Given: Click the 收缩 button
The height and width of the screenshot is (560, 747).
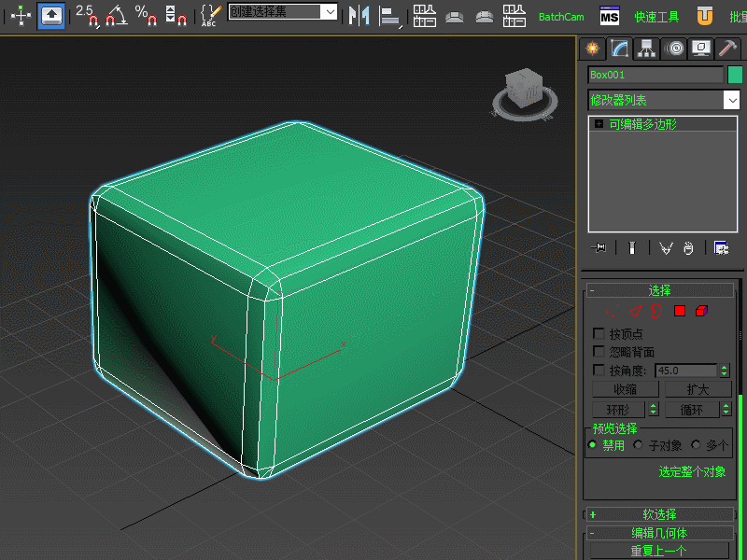Looking at the screenshot, I should (626, 389).
